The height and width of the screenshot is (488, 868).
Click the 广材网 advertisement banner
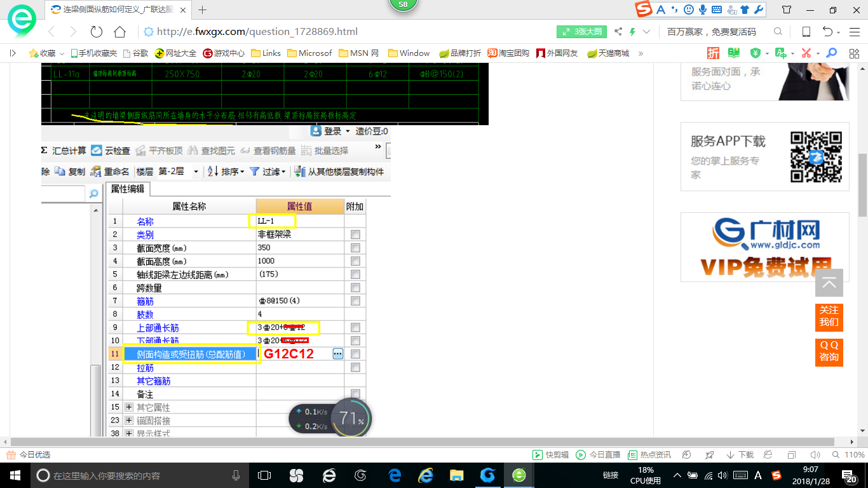pyautogui.click(x=765, y=247)
